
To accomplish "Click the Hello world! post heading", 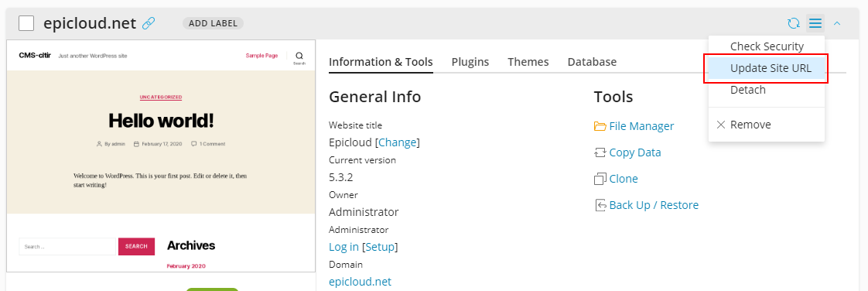I will (x=161, y=120).
